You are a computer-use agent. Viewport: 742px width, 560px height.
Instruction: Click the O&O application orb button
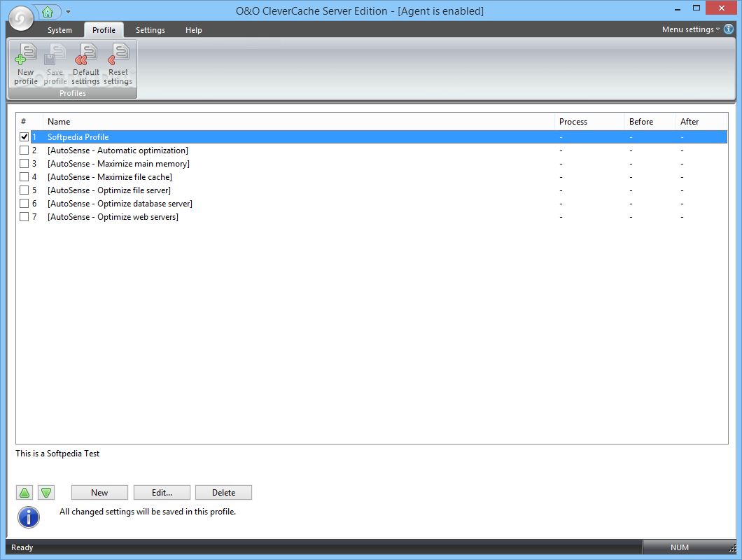(21, 18)
